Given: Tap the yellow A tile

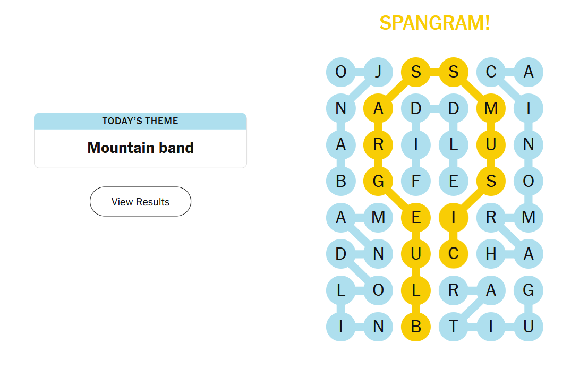Looking at the screenshot, I should 378,108.
